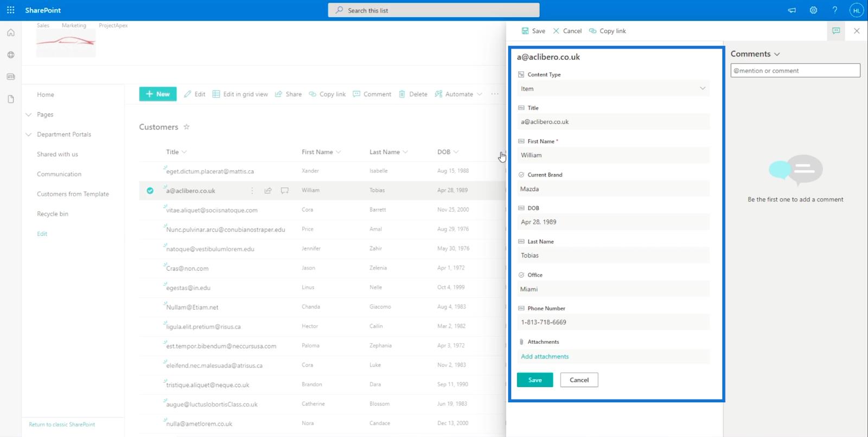Click the mention or comment input
Image resolution: width=868 pixels, height=437 pixels.
[795, 70]
